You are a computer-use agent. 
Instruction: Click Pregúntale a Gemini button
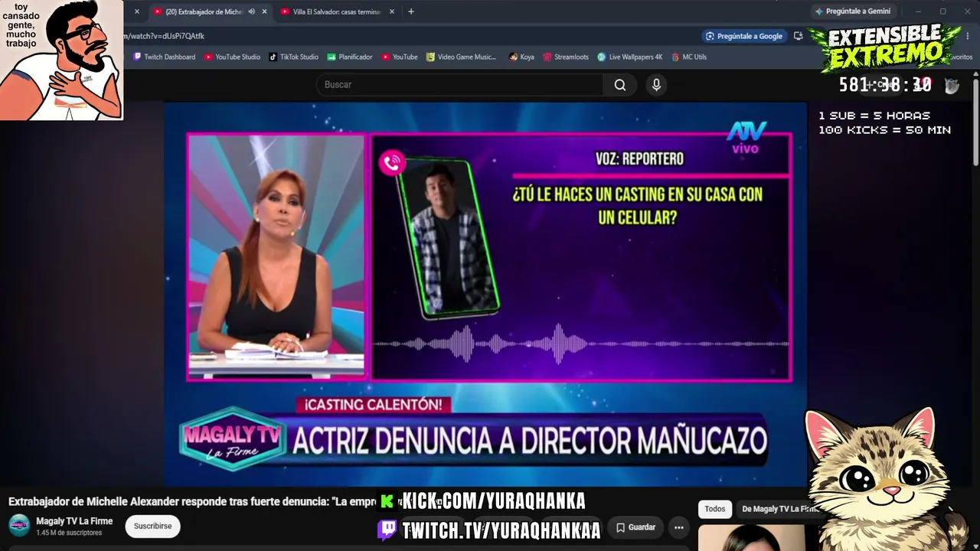point(853,11)
